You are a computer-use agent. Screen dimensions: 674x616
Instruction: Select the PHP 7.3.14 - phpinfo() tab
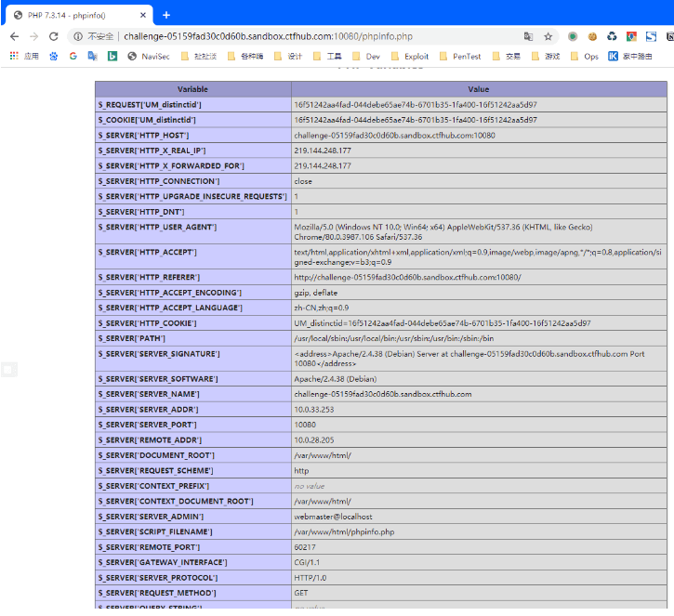coord(80,15)
